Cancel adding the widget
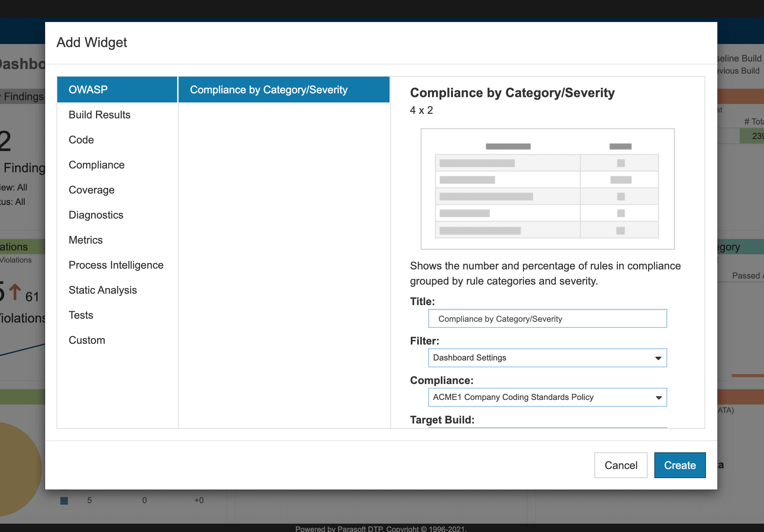 (x=621, y=465)
